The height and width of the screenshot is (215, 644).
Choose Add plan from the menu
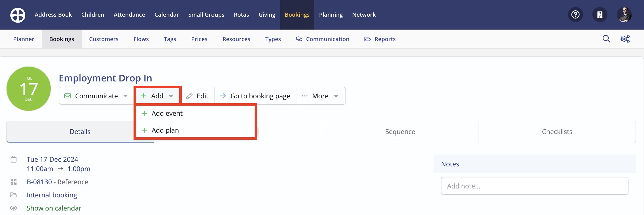pyautogui.click(x=195, y=130)
